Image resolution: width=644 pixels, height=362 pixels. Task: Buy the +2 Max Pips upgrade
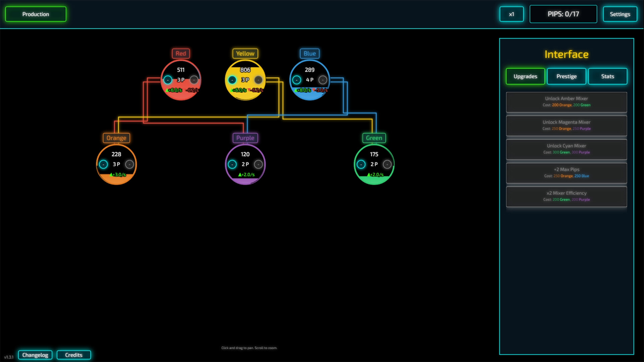click(x=566, y=173)
